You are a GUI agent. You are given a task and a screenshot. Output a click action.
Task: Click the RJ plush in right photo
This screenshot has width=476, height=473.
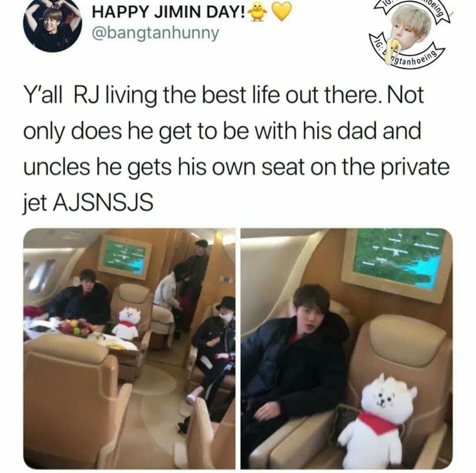click(380, 420)
